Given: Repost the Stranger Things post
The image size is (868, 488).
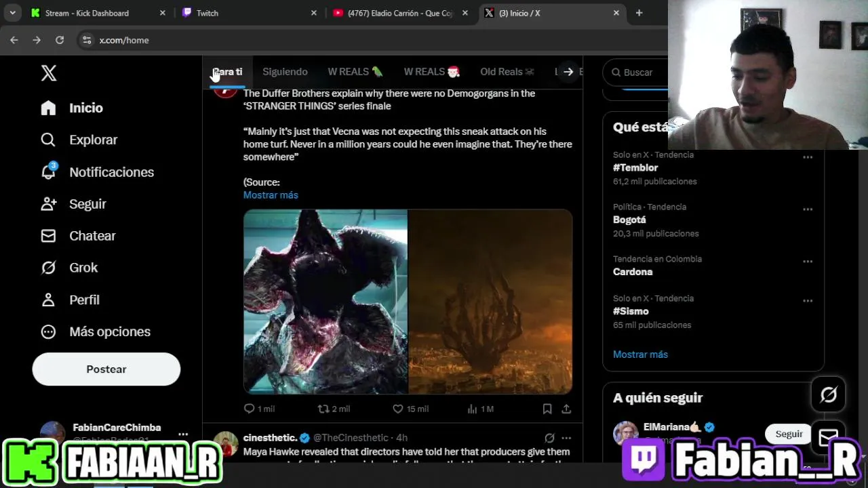Looking at the screenshot, I should [334, 409].
